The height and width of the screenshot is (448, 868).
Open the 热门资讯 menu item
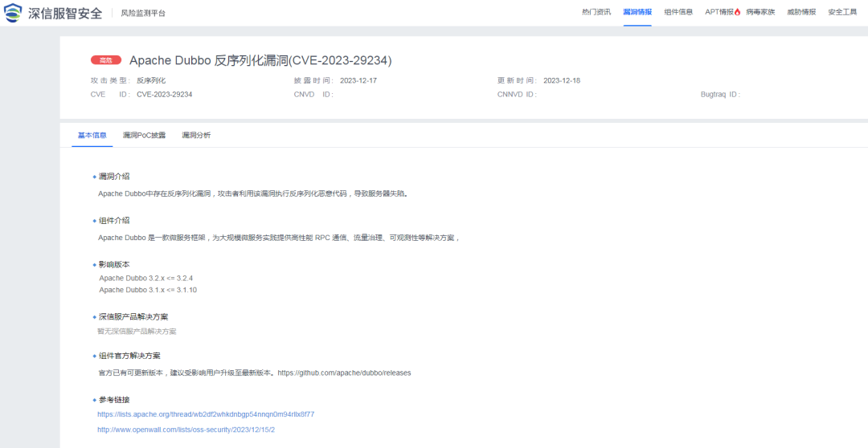pos(596,12)
